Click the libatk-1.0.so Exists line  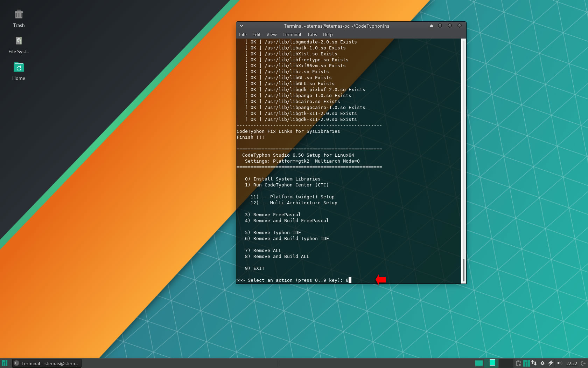pyautogui.click(x=295, y=48)
